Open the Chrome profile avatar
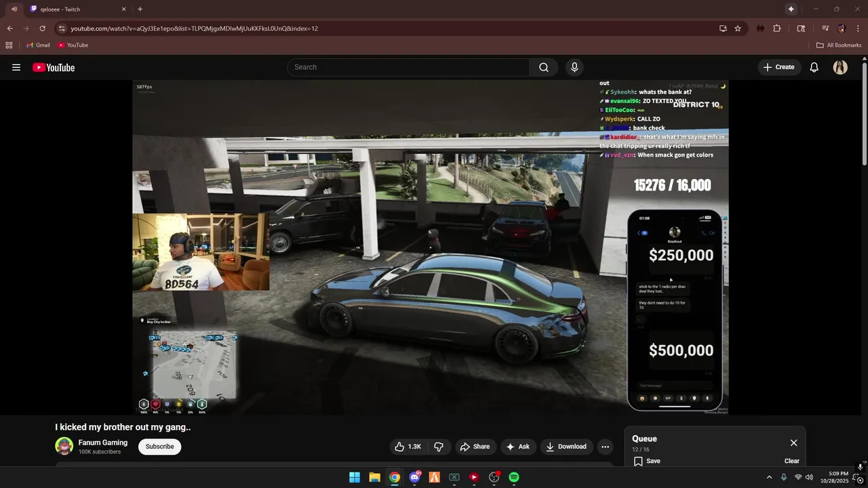 842,28
